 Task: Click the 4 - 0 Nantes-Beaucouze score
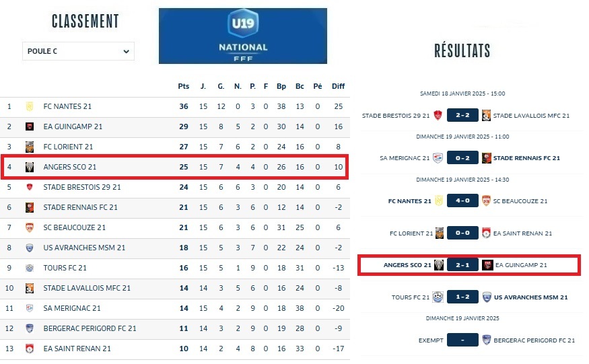462,201
